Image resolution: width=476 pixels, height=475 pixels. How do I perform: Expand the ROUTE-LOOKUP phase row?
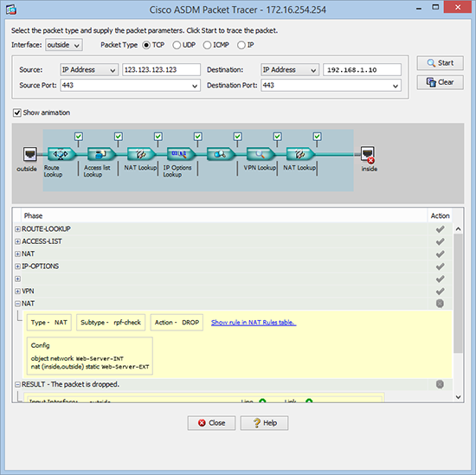[17, 229]
